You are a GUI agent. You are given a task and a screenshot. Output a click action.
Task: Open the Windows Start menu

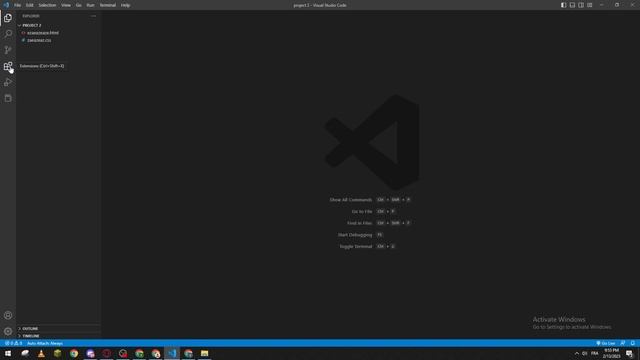(x=8, y=353)
